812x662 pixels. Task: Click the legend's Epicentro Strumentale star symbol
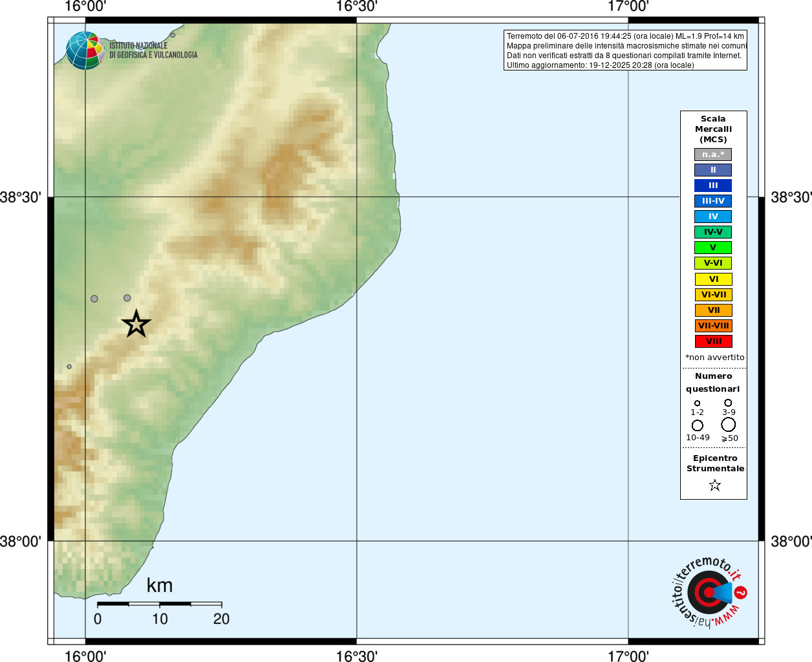[x=714, y=485]
